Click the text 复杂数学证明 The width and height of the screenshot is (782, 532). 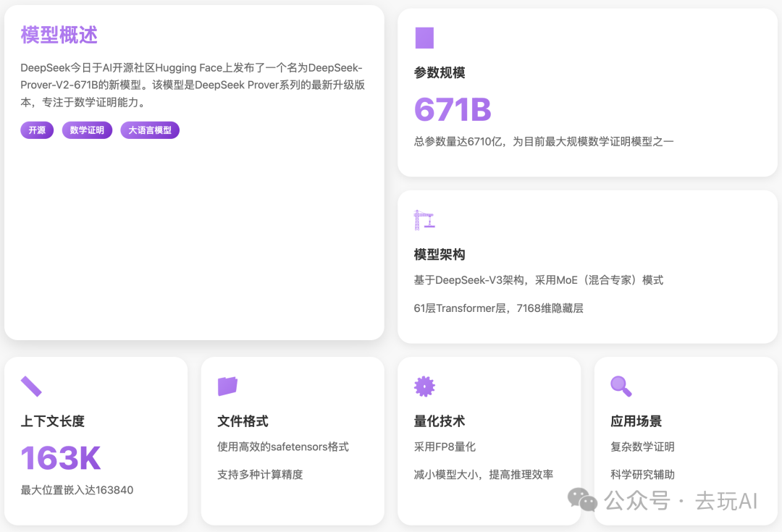[642, 447]
